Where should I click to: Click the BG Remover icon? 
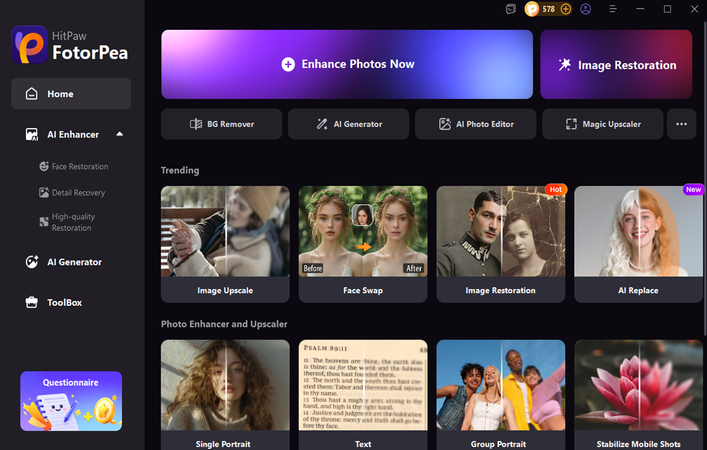(196, 124)
